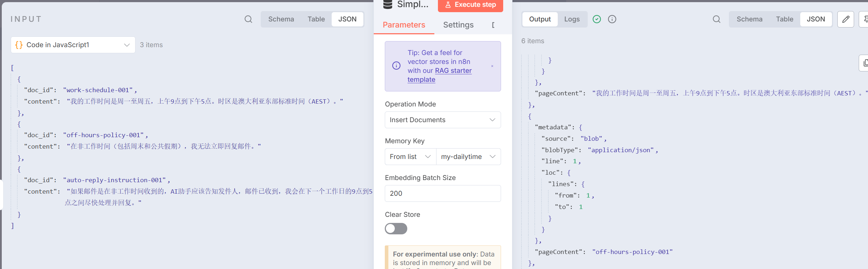Click the search icon in the output panel
The height and width of the screenshot is (269, 868).
point(716,19)
